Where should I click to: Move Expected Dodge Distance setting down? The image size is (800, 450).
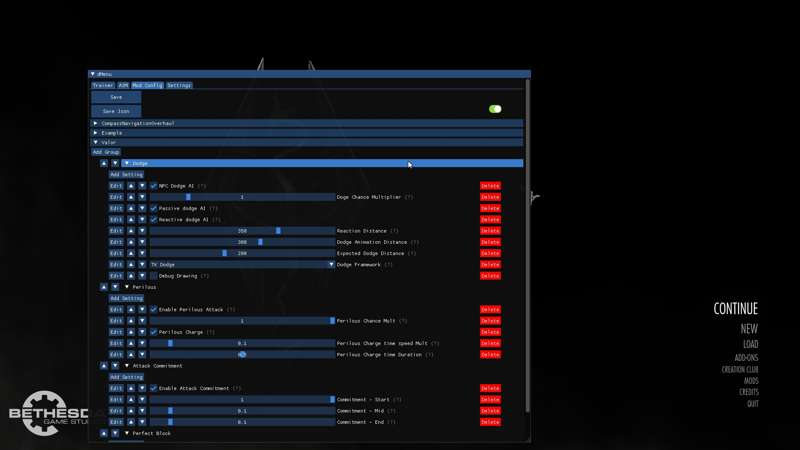click(142, 253)
